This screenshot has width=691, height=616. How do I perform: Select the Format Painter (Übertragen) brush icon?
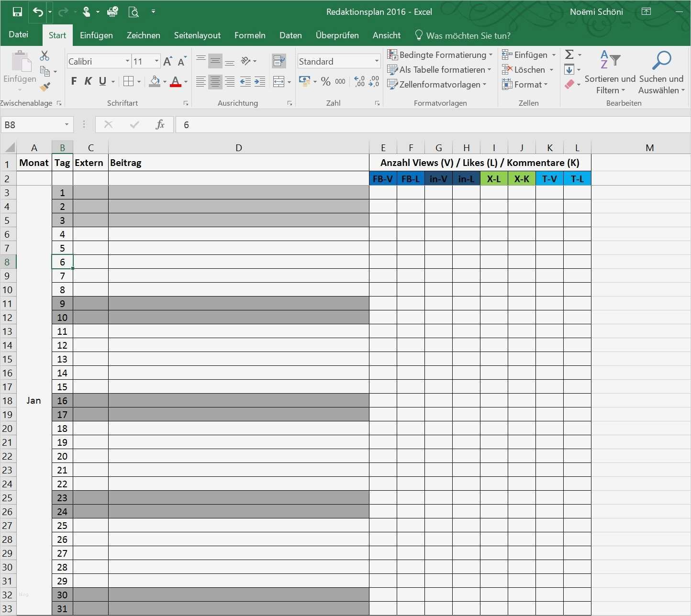click(45, 87)
